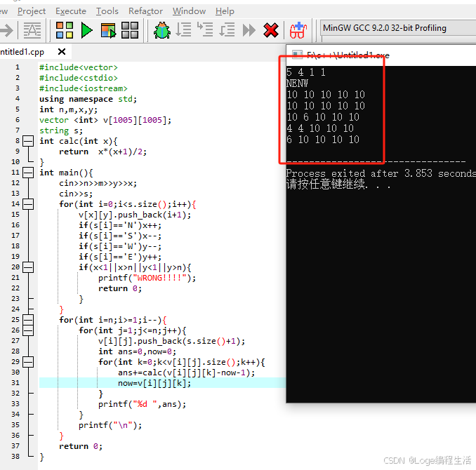Image resolution: width=476 pixels, height=470 pixels.
Task: Click the console input line '5 4 1 1'
Action: coord(306,72)
